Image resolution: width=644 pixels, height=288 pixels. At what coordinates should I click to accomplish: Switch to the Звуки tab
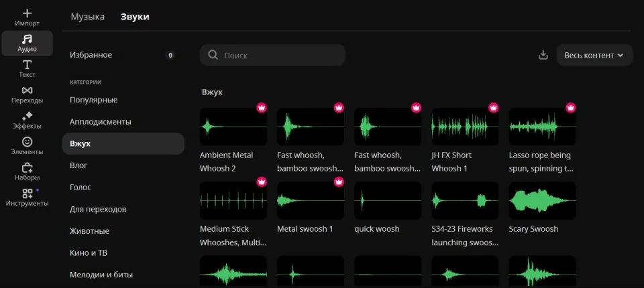pyautogui.click(x=135, y=17)
